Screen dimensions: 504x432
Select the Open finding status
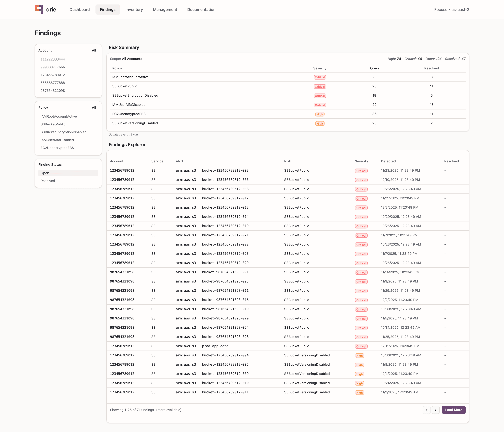(x=45, y=173)
